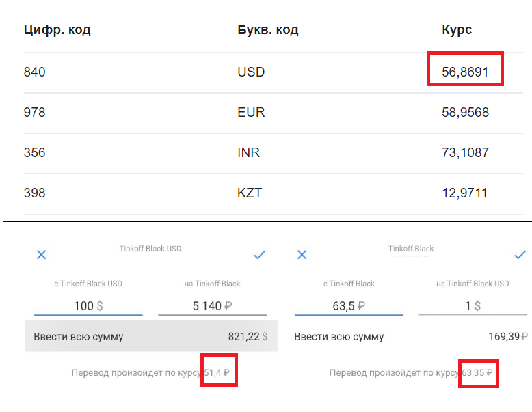
Task: Click the 5 140 ₽ amount field
Action: (212, 306)
